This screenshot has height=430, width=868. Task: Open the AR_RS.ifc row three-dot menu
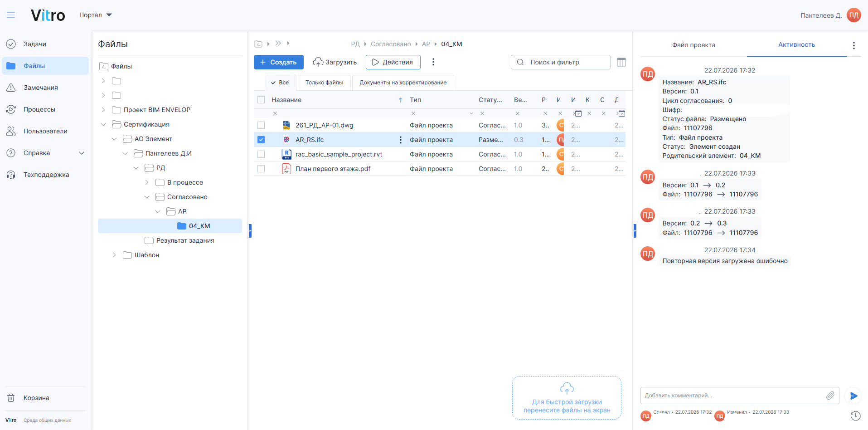click(400, 140)
